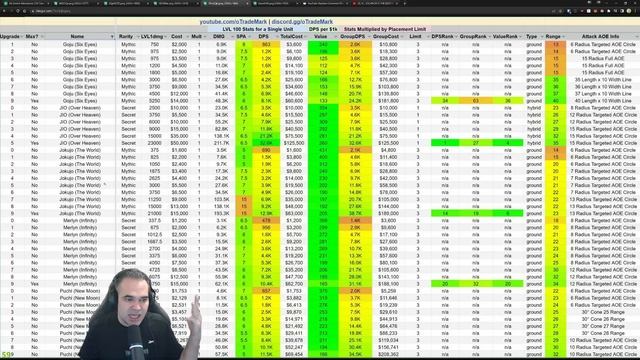Open the Mult column filter dropdown
Screen dimensions: 640x360
coord(204,37)
